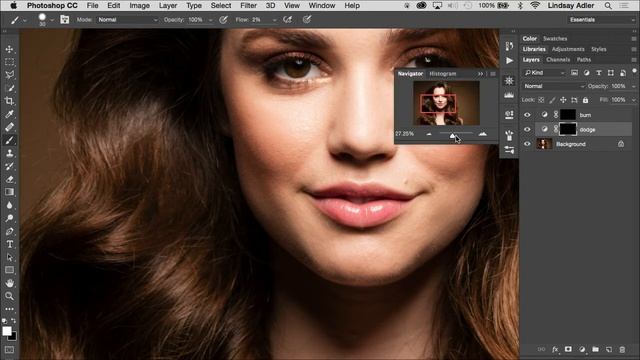Click the Wi-Fi status icon
Viewport: 640px width, 360px height.
pyautogui.click(x=535, y=6)
